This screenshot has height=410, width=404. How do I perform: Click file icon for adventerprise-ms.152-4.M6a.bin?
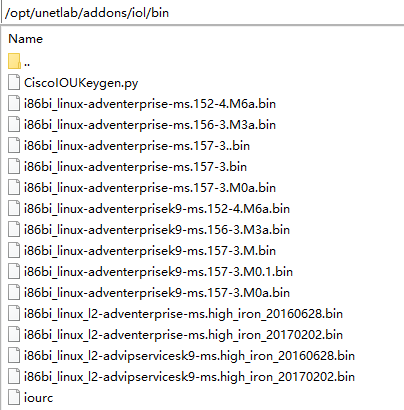[14, 103]
